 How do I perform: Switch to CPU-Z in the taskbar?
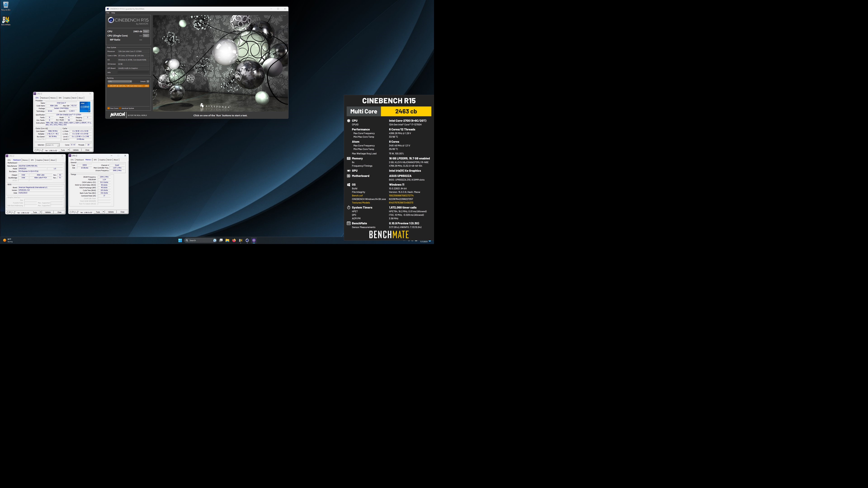coord(254,241)
